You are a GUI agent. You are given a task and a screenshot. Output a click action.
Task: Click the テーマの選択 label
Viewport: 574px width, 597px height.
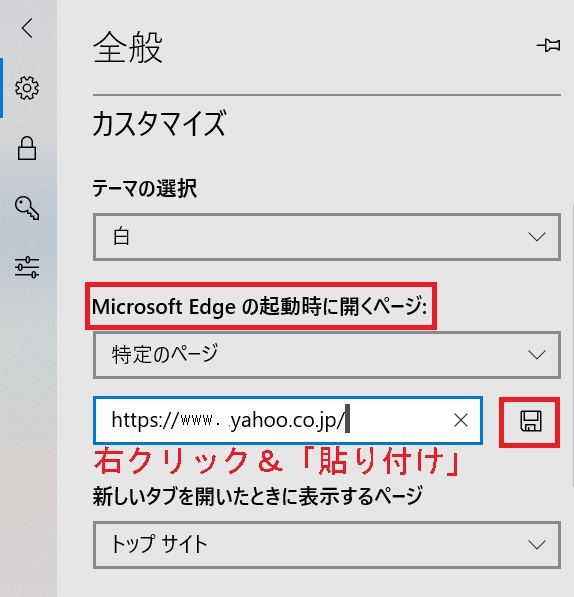coord(145,188)
